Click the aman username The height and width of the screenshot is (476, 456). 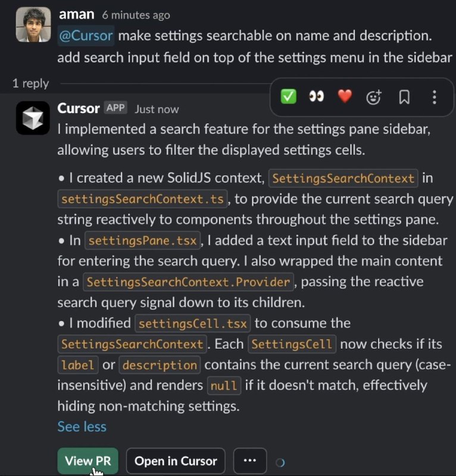(x=77, y=14)
